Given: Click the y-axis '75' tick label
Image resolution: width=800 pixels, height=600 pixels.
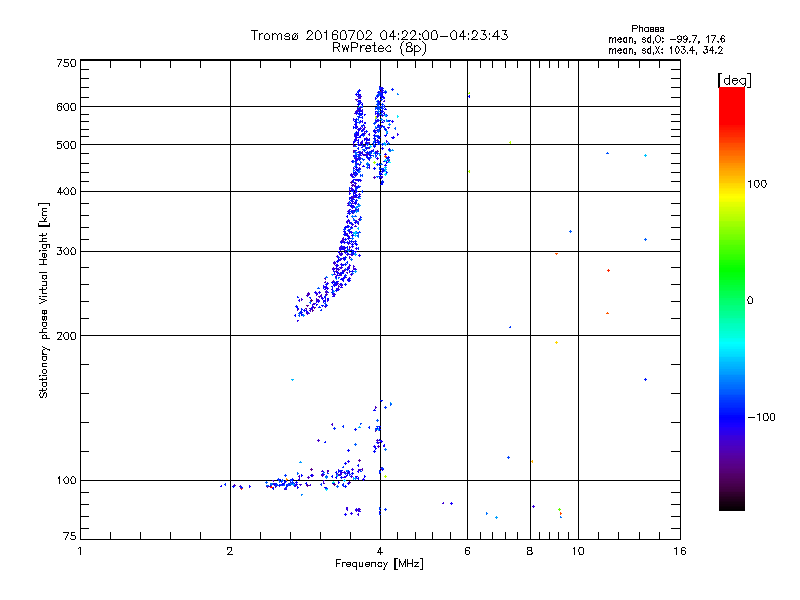Looking at the screenshot, I should (70, 536).
